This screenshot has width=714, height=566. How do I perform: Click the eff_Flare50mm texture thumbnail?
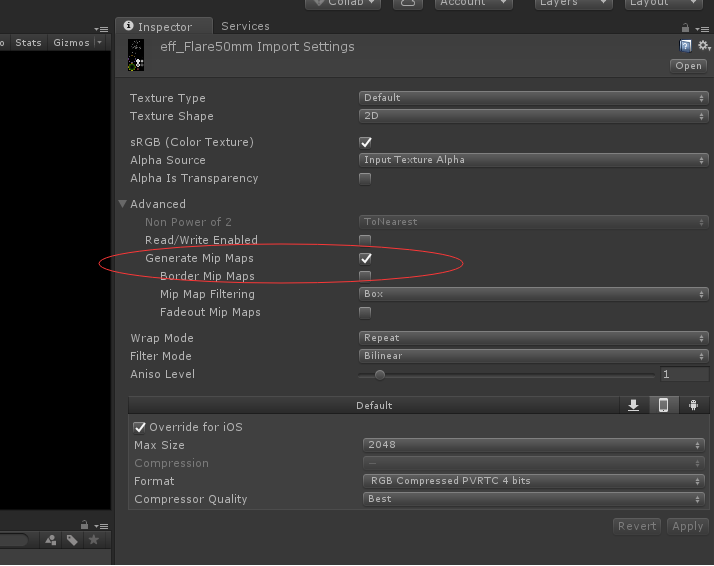[136, 55]
